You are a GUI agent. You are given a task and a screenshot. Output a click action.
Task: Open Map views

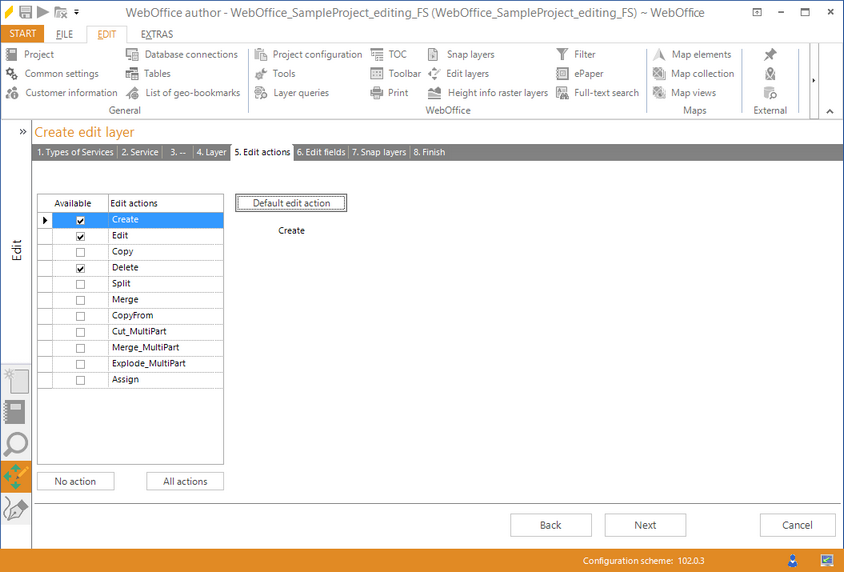point(684,93)
